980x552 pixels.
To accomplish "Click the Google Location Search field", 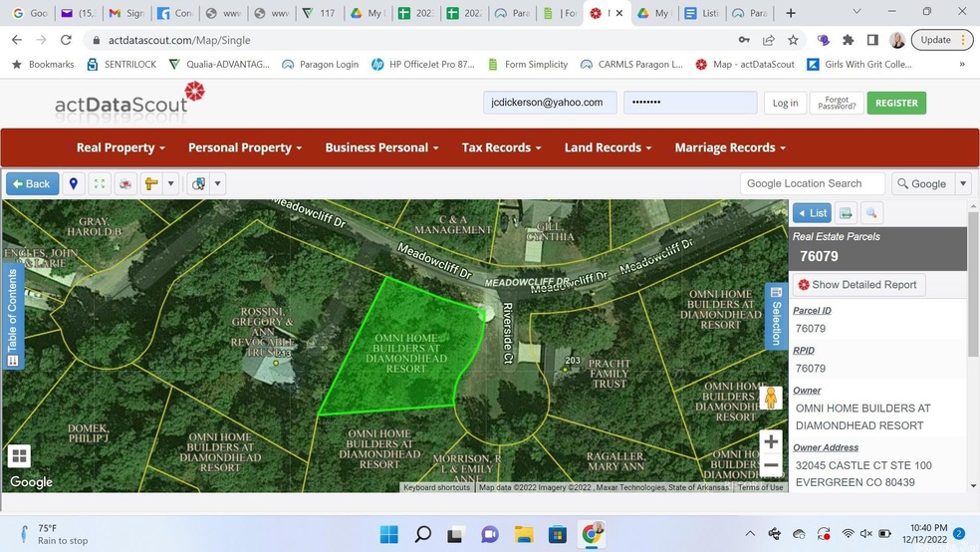I will click(x=812, y=183).
